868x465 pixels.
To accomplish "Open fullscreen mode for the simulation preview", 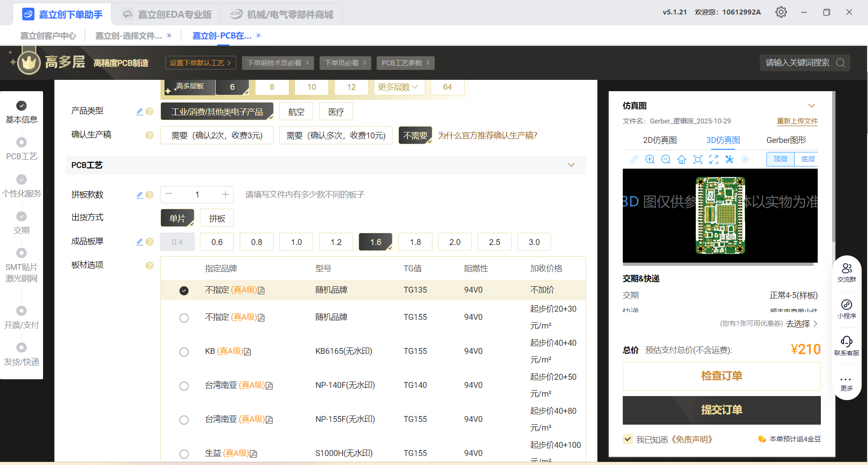I will point(714,159).
